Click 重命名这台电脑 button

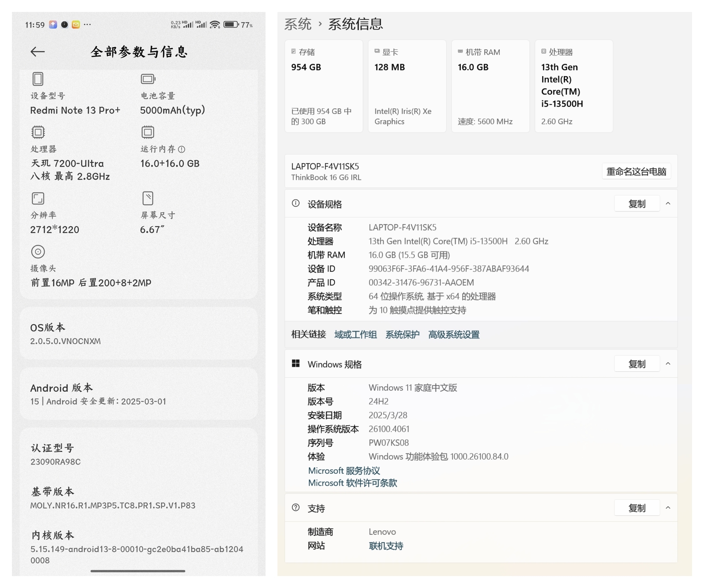pos(636,171)
